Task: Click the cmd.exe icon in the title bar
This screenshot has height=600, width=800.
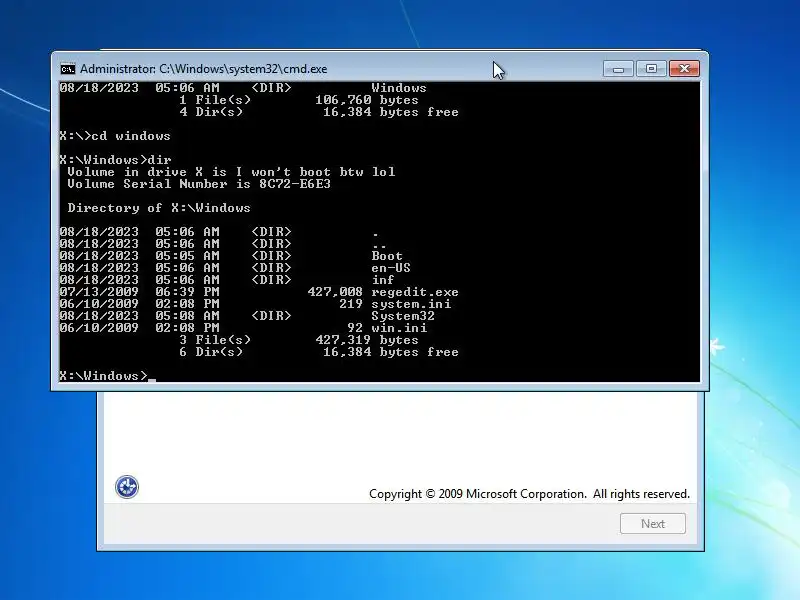Action: [67, 69]
